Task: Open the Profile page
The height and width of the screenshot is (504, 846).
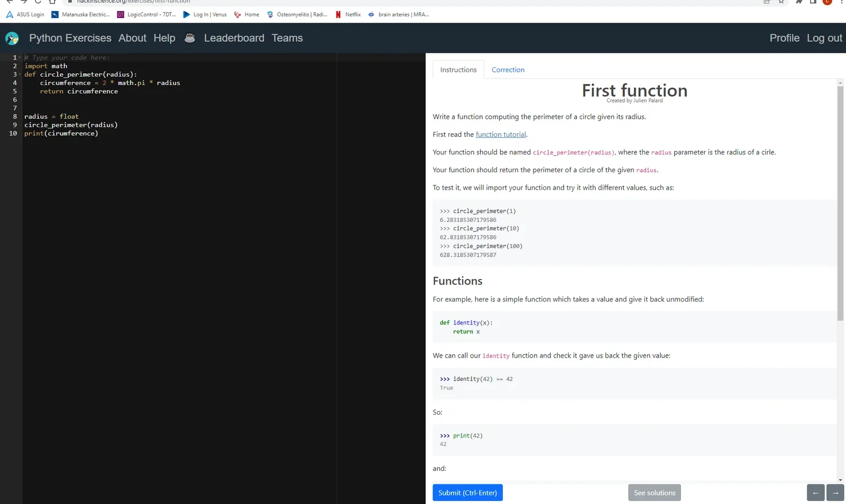Action: (785, 38)
